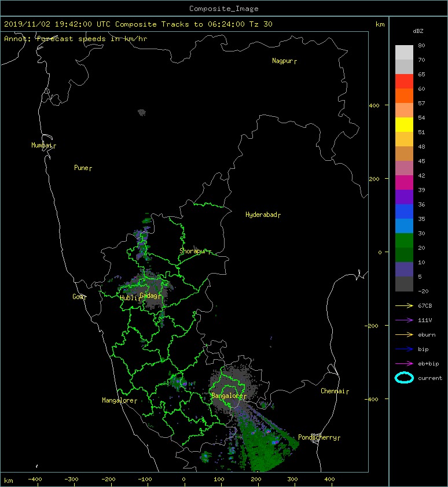Click the Shorapur station label

click(x=195, y=251)
